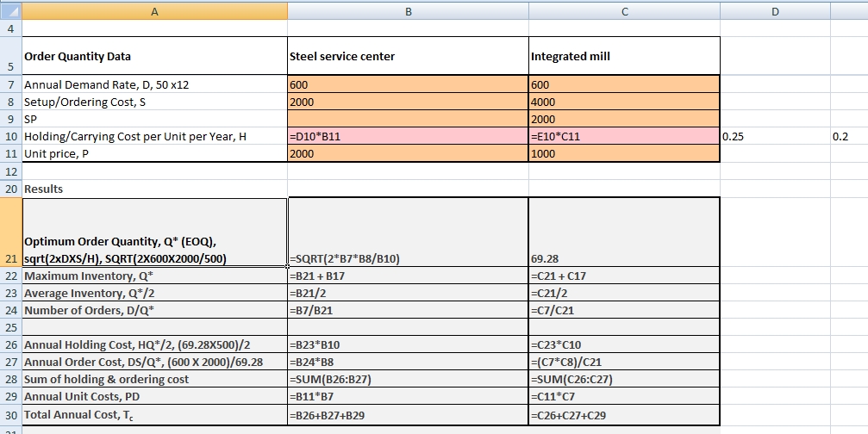Select the row 30 header
Image resolution: width=868 pixels, height=434 pixels.
10,415
